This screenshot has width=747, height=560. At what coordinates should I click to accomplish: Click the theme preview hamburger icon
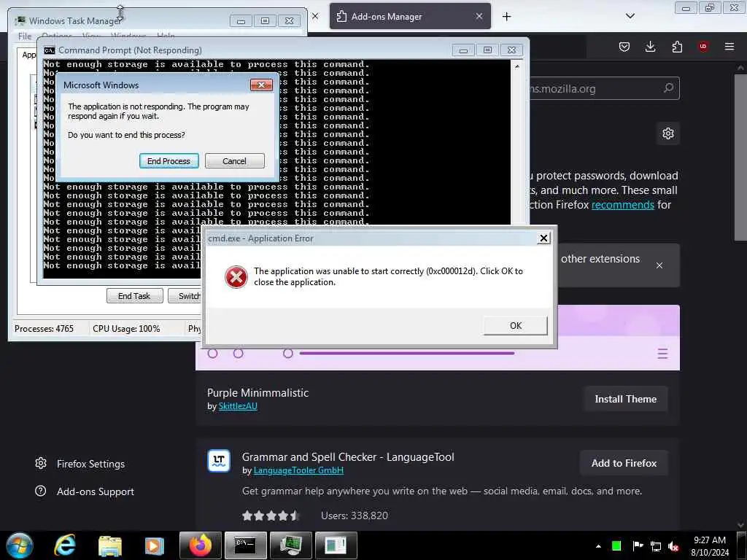[662, 354]
